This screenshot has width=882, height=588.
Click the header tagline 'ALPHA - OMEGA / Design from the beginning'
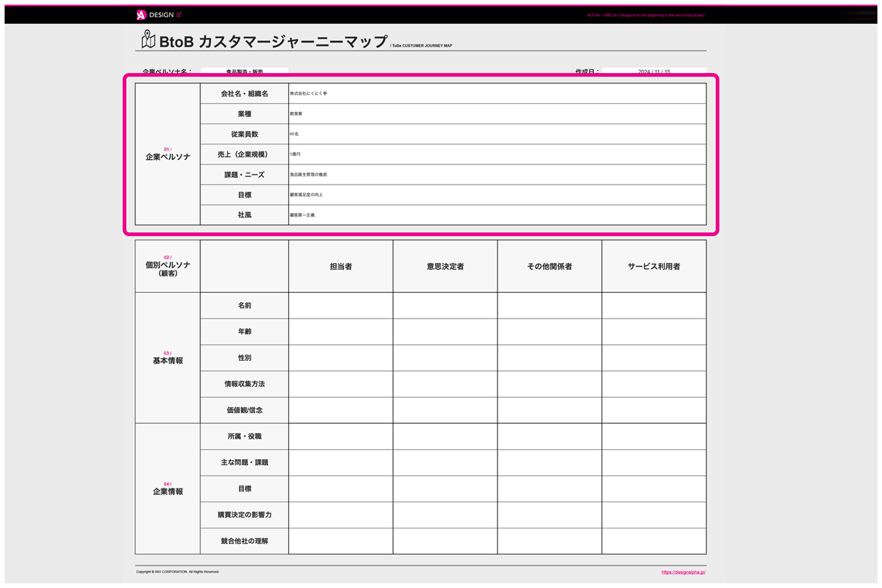pos(645,15)
